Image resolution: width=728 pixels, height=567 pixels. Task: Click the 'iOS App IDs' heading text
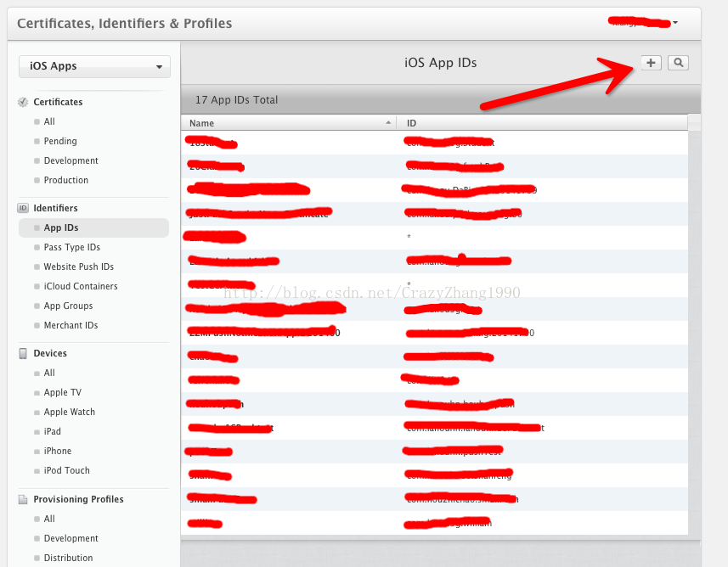[440, 63]
